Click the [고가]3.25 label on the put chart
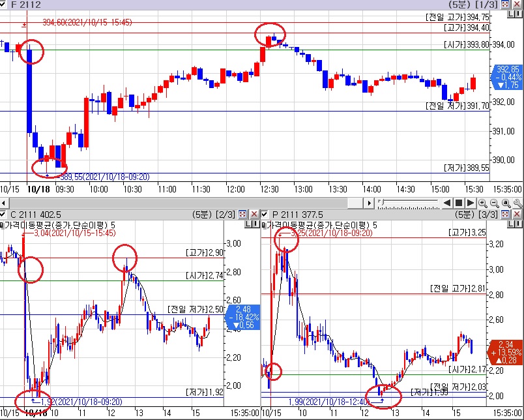 click(x=467, y=232)
